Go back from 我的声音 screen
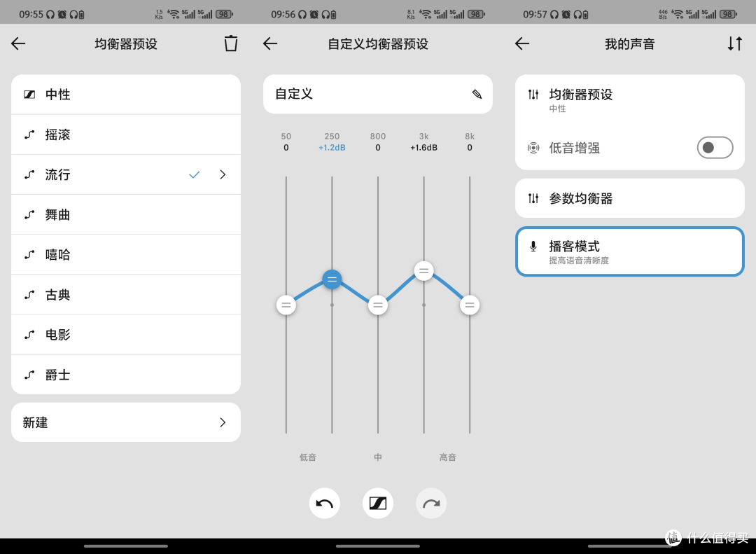Screen dimensions: 756x554 click(522, 43)
